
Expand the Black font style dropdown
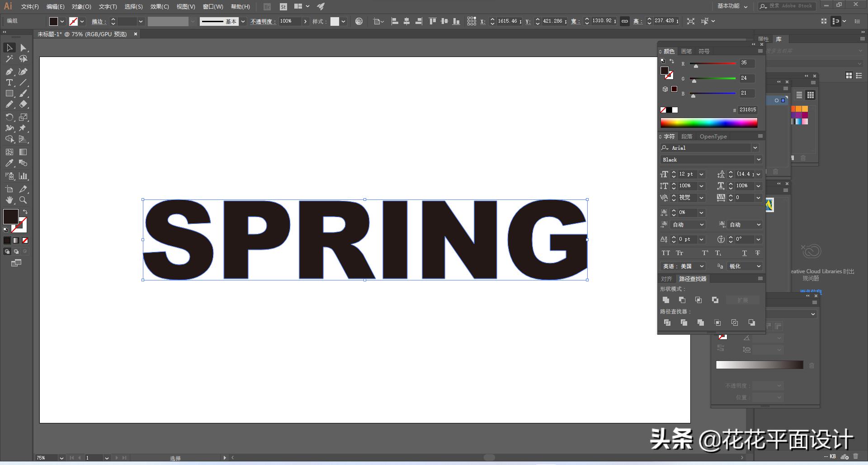click(x=758, y=160)
